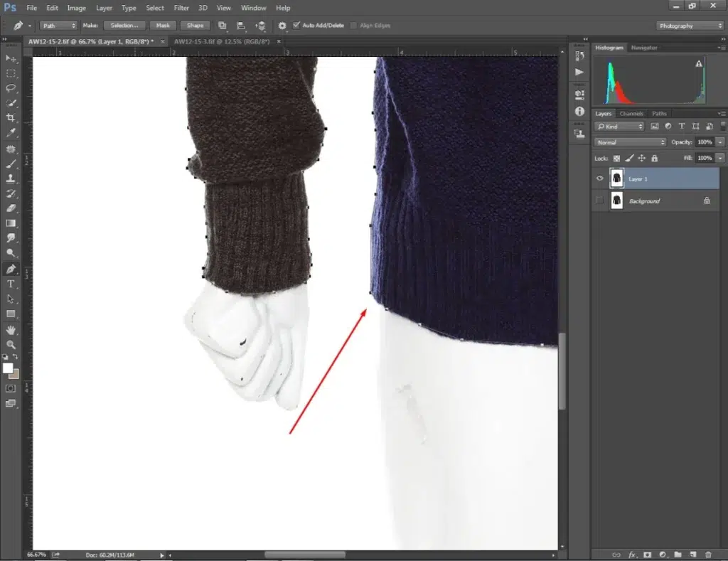Image resolution: width=728 pixels, height=561 pixels.
Task: Open the pen geometry options gear
Action: (x=282, y=26)
